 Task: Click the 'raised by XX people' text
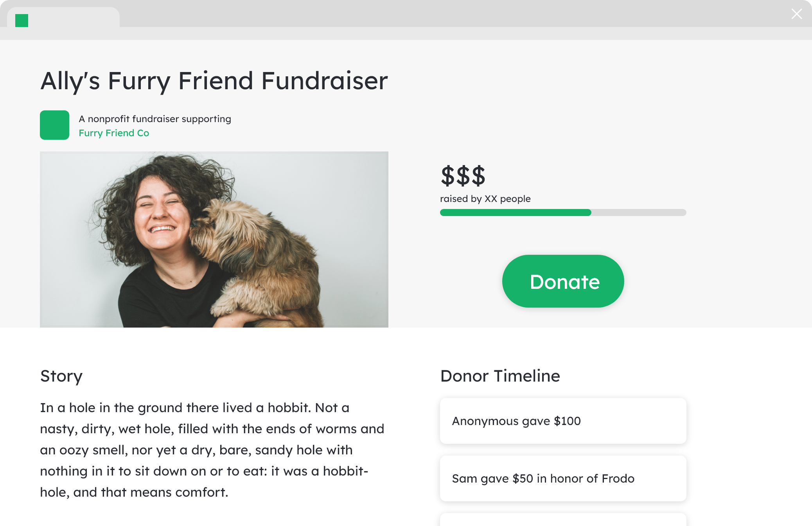coord(485,199)
